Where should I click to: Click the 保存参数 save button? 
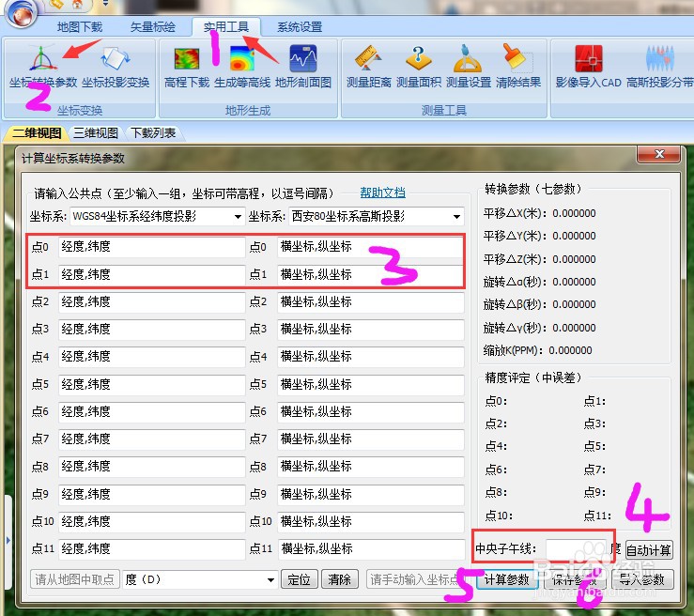pyautogui.click(x=575, y=579)
